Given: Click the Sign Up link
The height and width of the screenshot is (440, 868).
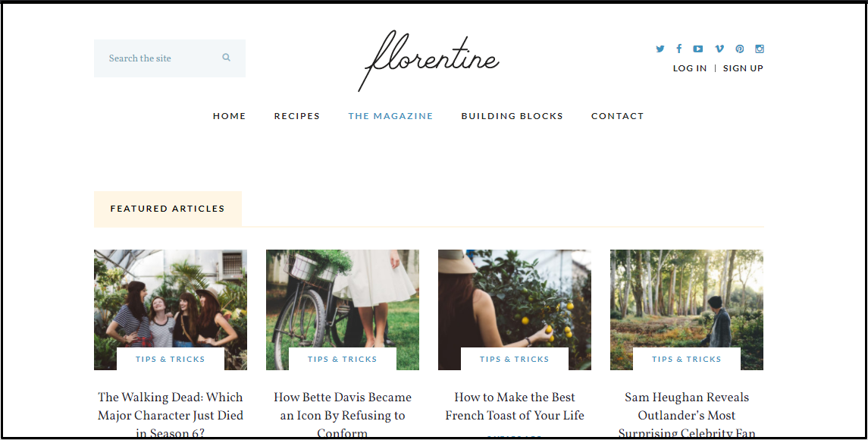Looking at the screenshot, I should (743, 68).
